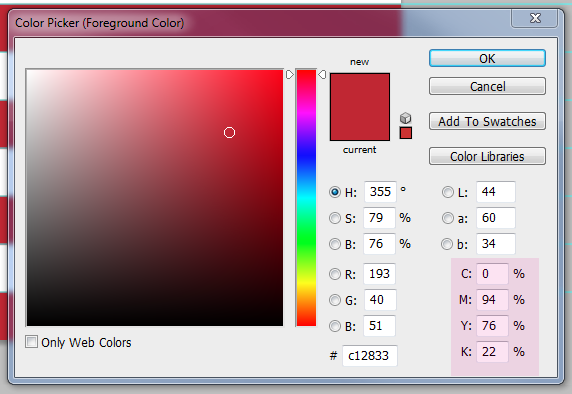
Task: Click the out-of-gamut warning cube icon
Action: pyautogui.click(x=406, y=118)
